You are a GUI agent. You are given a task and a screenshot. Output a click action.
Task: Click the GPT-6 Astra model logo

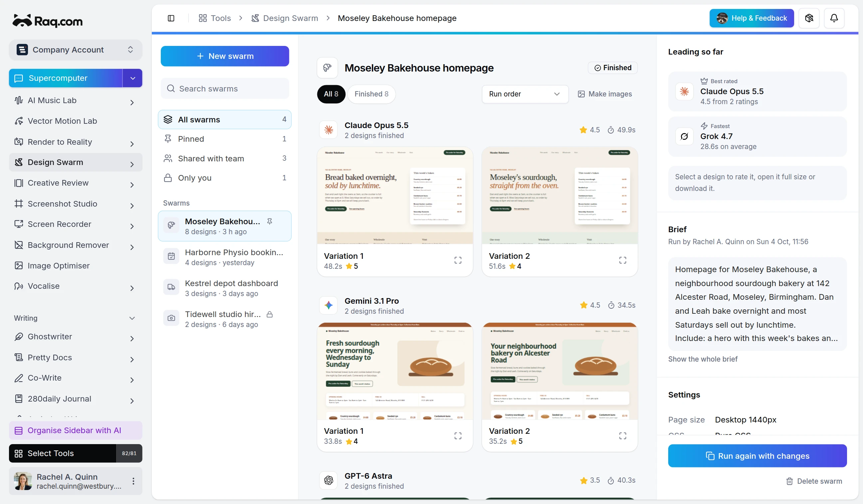pyautogui.click(x=328, y=480)
